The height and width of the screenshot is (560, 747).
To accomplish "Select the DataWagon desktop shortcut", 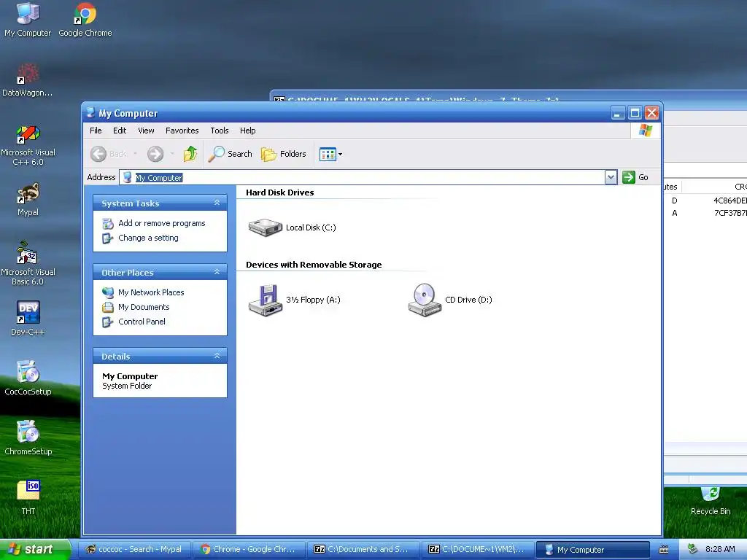I will [28, 80].
